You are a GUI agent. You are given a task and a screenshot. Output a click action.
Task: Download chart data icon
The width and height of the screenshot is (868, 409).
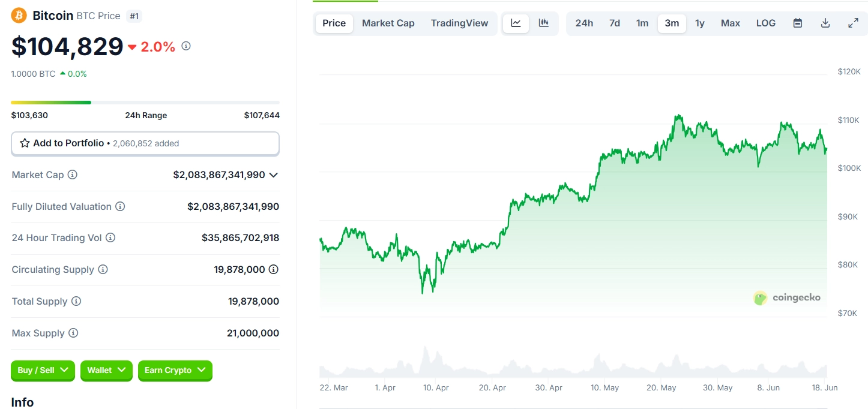[x=825, y=23]
